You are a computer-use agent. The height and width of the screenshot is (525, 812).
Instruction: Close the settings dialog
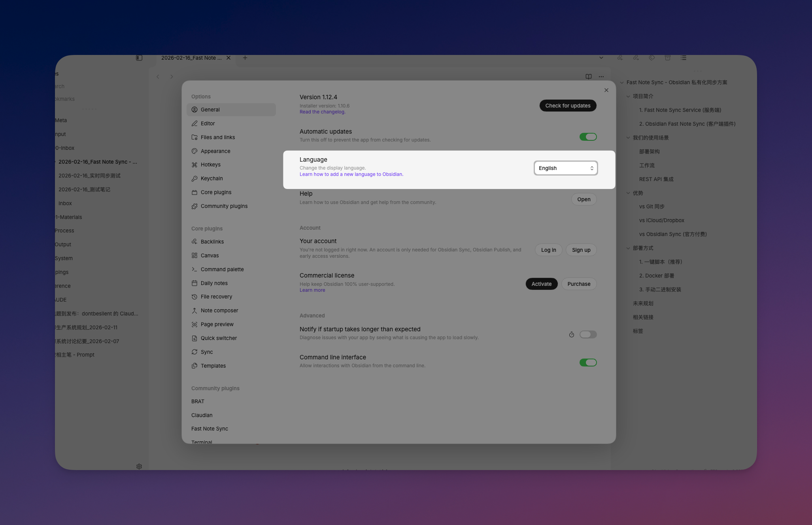(606, 90)
